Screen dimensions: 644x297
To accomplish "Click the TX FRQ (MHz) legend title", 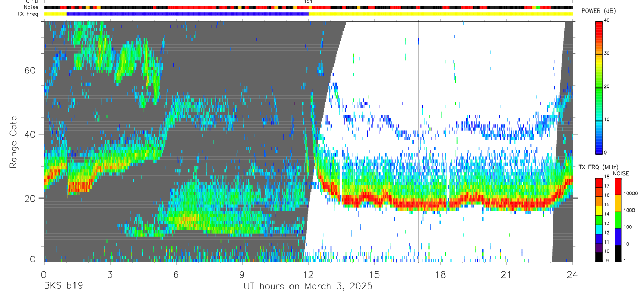I will (597, 167).
